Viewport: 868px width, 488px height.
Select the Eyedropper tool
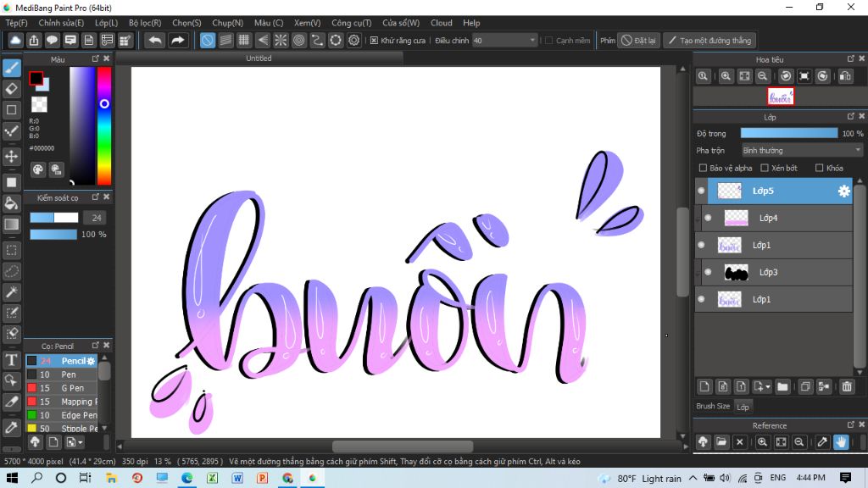pyautogui.click(x=12, y=427)
